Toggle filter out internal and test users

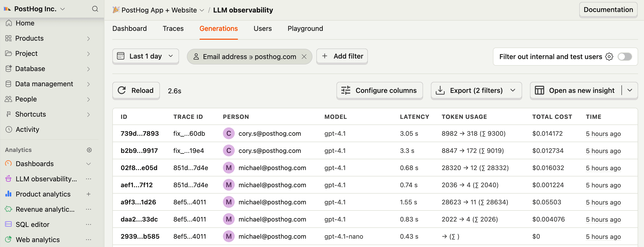(x=625, y=57)
